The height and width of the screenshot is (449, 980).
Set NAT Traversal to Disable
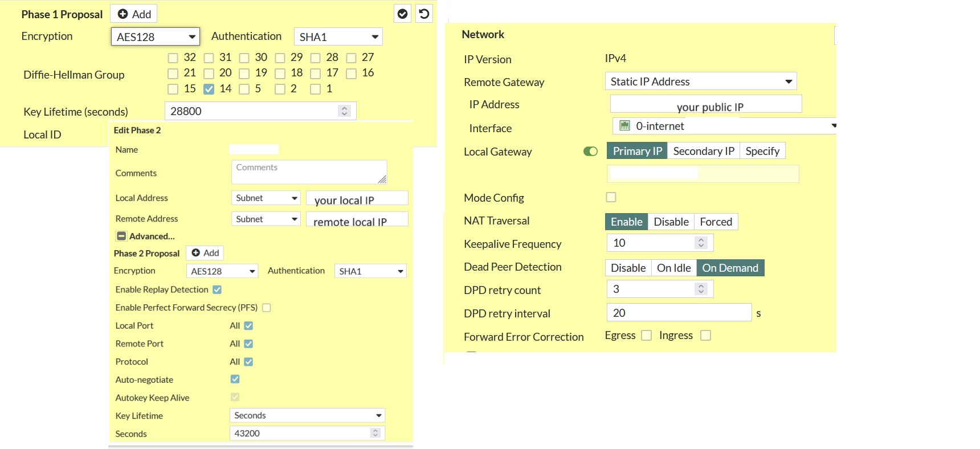pos(671,222)
